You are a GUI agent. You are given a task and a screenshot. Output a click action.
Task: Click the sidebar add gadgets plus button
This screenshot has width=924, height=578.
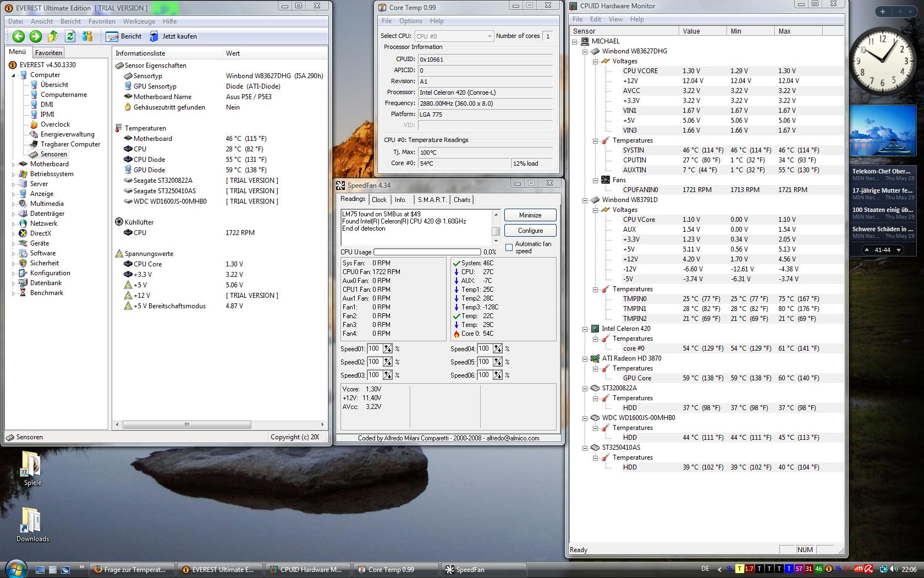(x=883, y=12)
